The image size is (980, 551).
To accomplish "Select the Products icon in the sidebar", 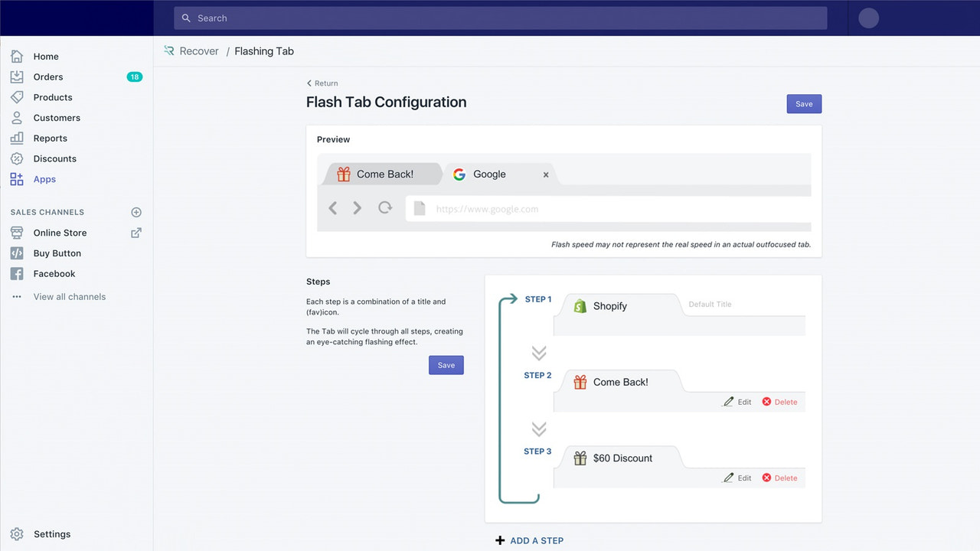I will coord(18,97).
